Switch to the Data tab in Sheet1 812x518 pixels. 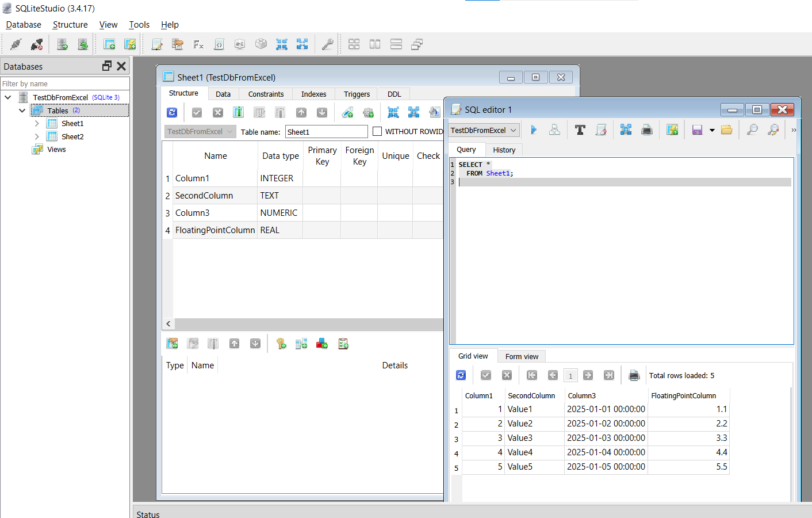click(223, 94)
